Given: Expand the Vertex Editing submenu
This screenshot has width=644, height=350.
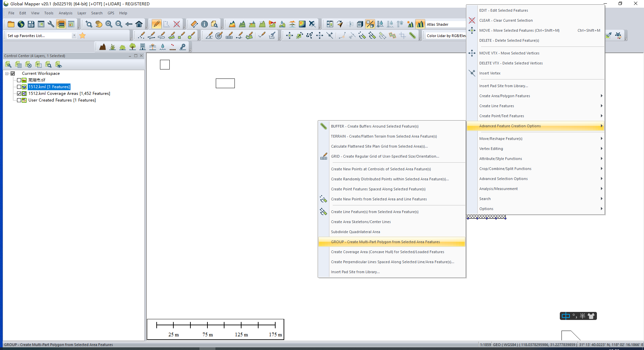Looking at the screenshot, I should pos(536,149).
